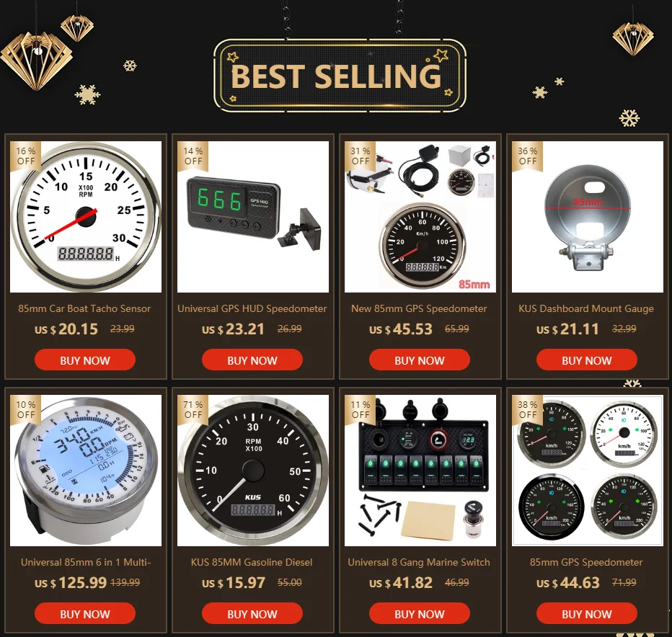The width and height of the screenshot is (672, 637).
Task: Open the GPS HUD speedometer product image
Action: point(253,217)
